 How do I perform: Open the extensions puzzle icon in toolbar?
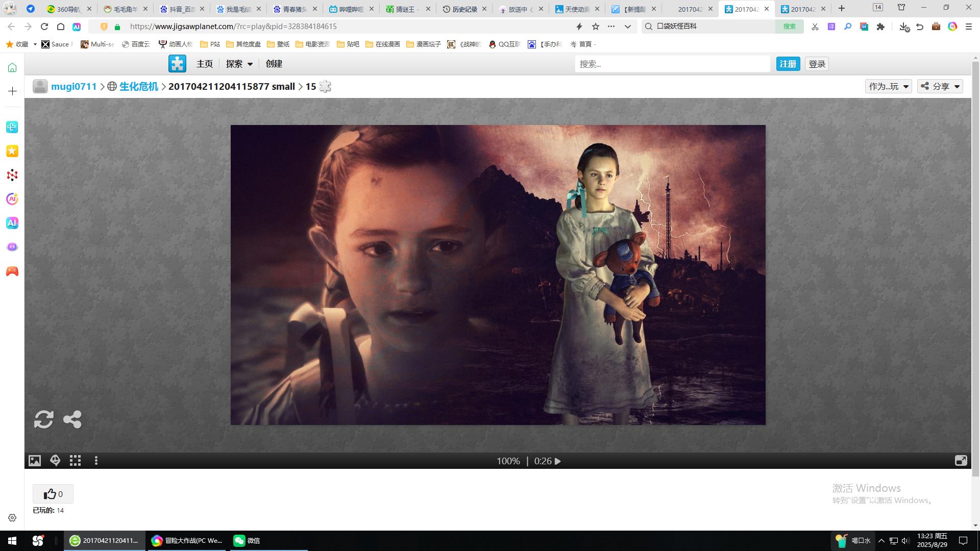(x=880, y=27)
